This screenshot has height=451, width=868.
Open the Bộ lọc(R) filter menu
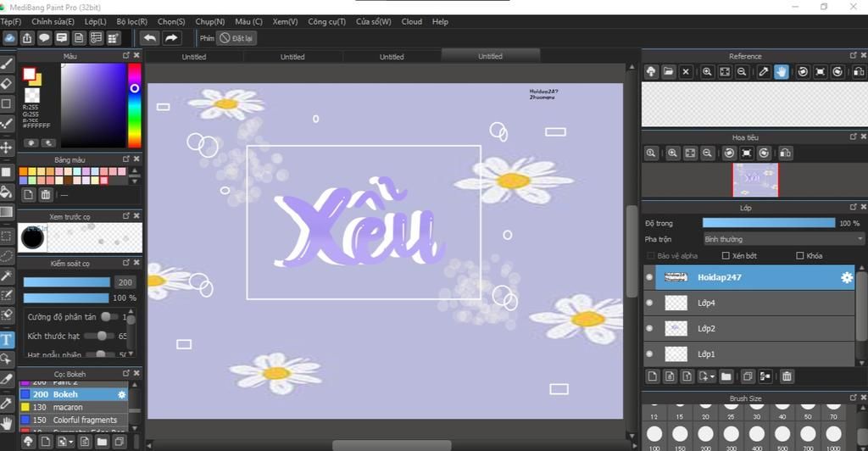click(x=131, y=21)
